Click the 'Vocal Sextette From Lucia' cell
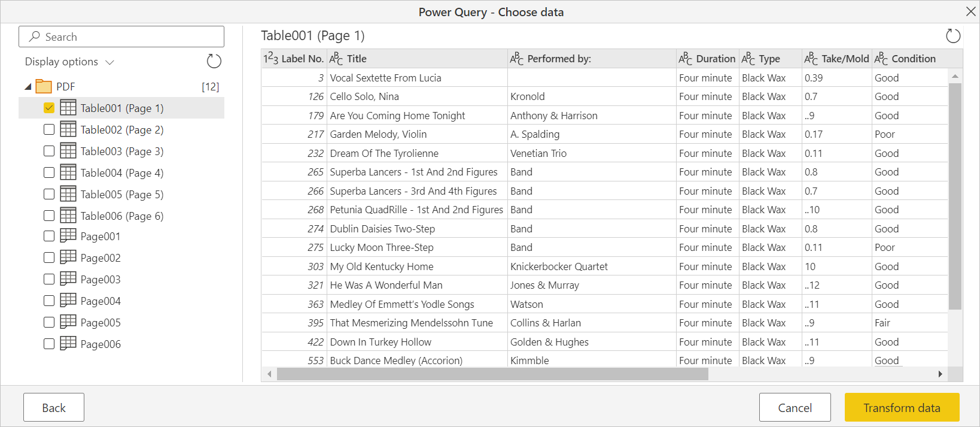 point(416,78)
